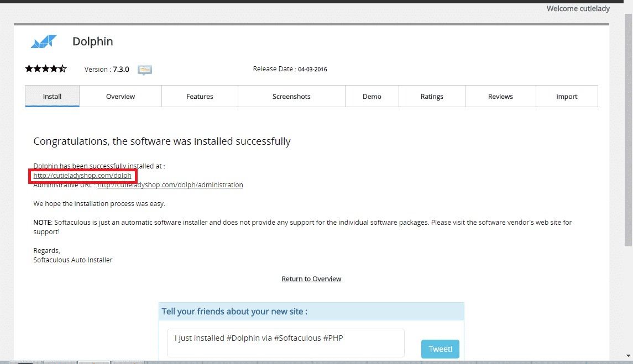Image resolution: width=633 pixels, height=364 pixels.
Task: Show the Reviews tab
Action: point(500,97)
